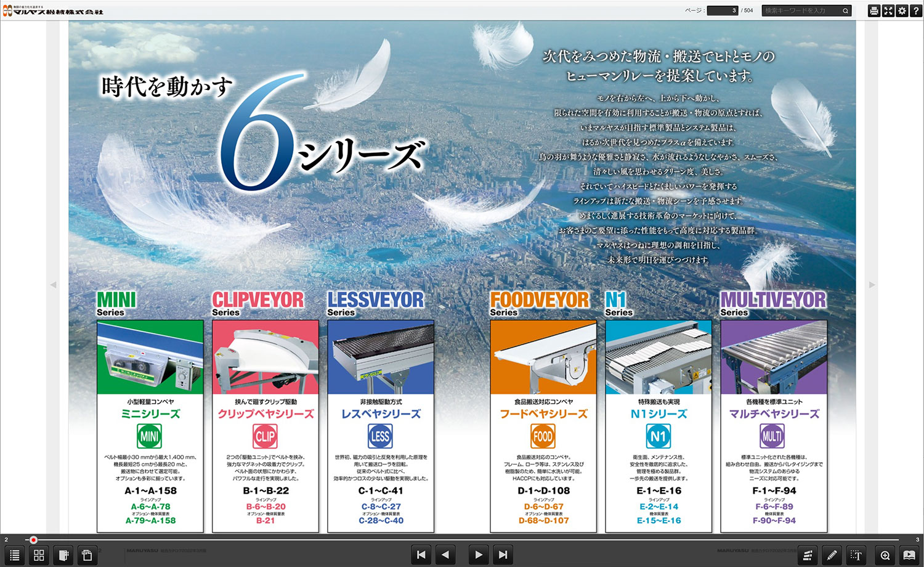Screen dimensions: 924x567
Task: Show the page thumbnails grid view
Action: (39, 555)
